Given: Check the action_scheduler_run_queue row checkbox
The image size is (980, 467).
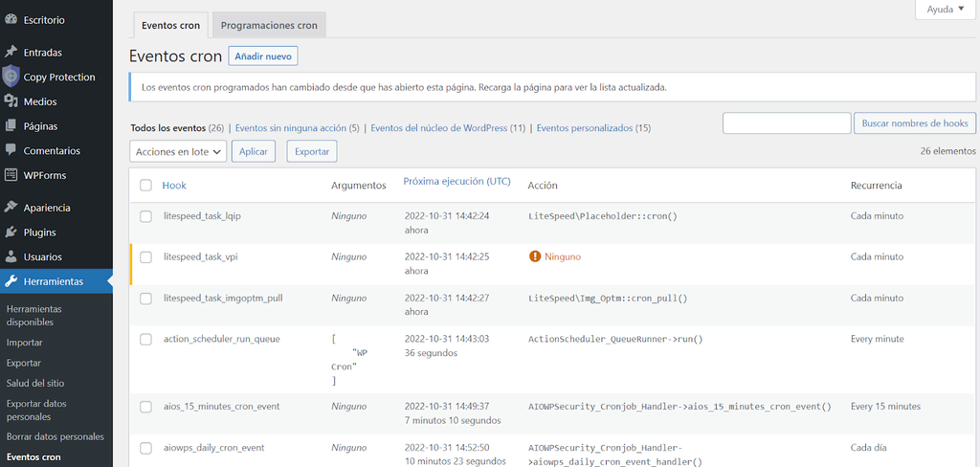Looking at the screenshot, I should [x=146, y=339].
